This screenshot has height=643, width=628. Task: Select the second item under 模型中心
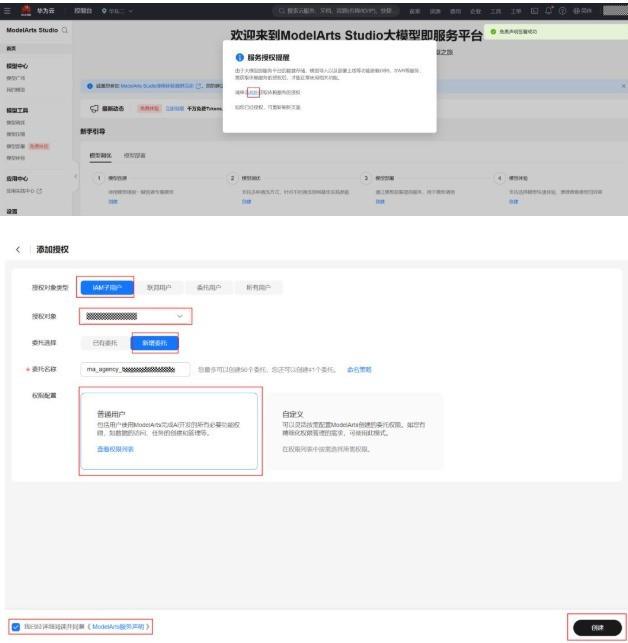16,90
